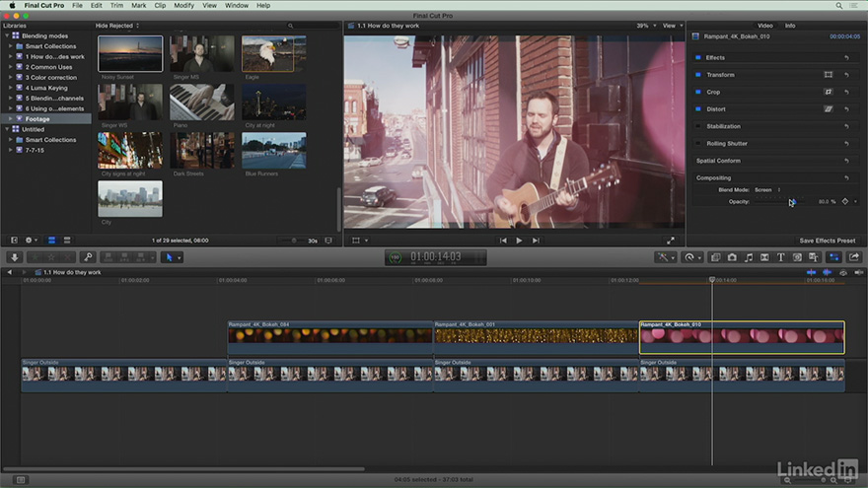868x488 pixels.
Task: Disable the Distort checkbox
Action: pyautogui.click(x=698, y=109)
